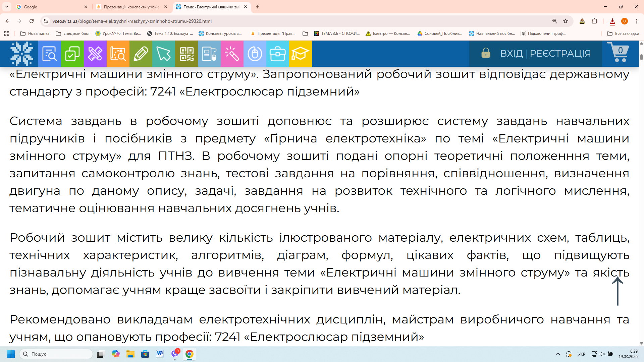Switch to the Презентації, конспекти уроків tab

(131, 7)
